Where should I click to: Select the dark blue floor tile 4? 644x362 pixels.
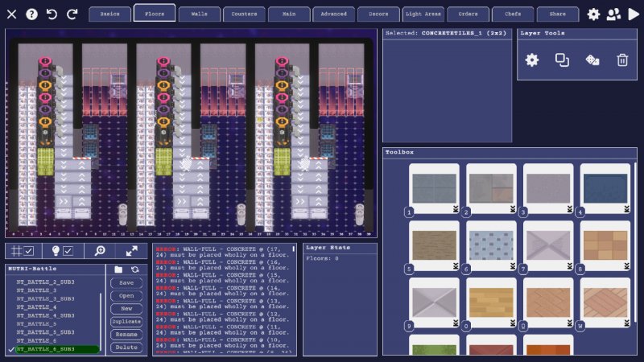605,188
